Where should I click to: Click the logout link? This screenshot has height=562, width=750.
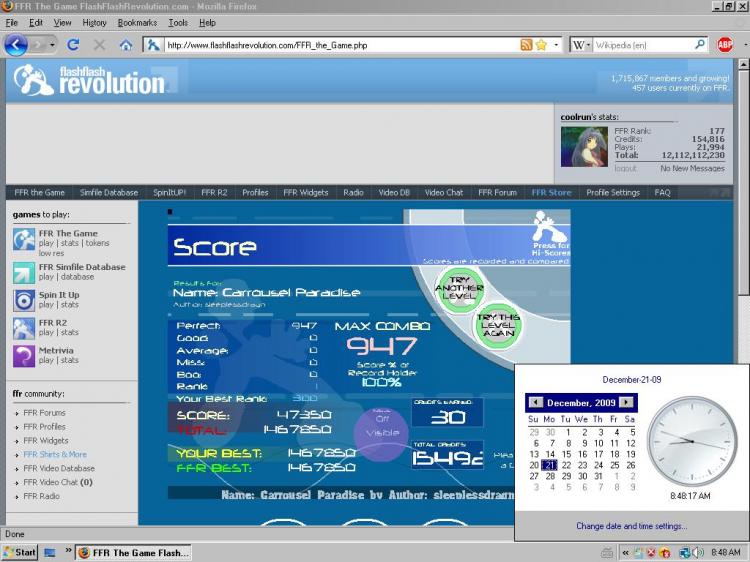coord(625,168)
